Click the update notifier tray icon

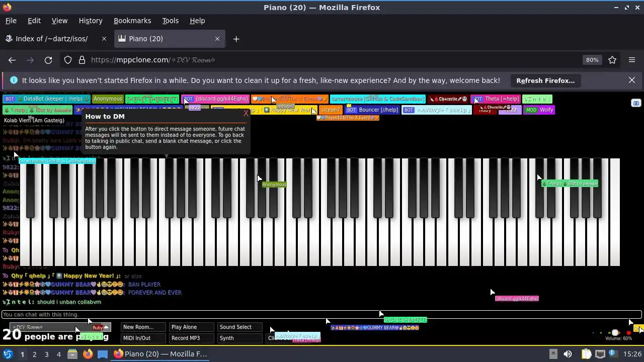tap(613, 354)
